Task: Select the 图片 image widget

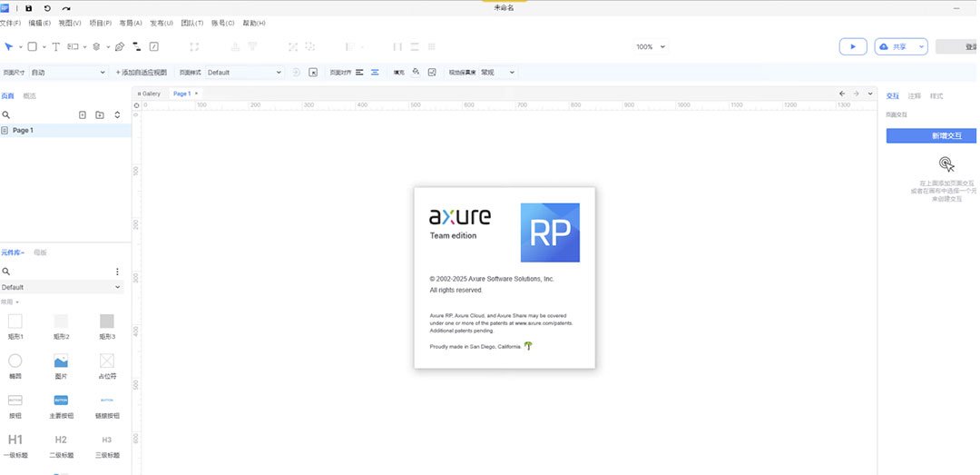Action: click(61, 361)
